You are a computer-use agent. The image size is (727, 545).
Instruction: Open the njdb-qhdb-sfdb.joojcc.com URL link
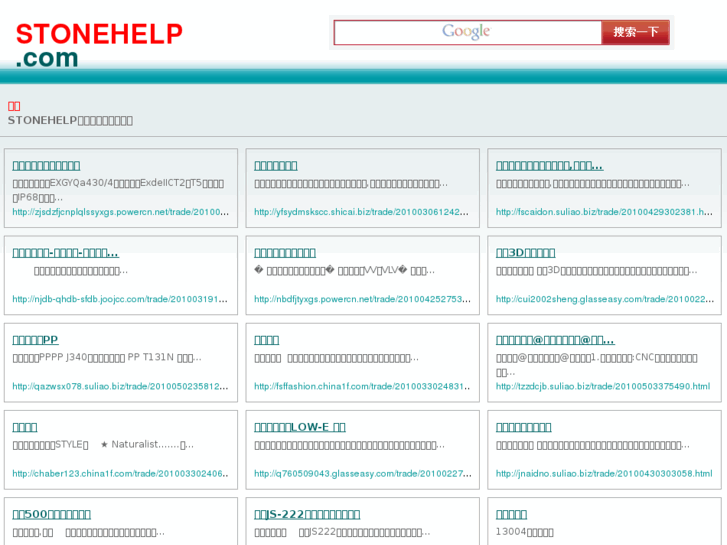coord(120,299)
